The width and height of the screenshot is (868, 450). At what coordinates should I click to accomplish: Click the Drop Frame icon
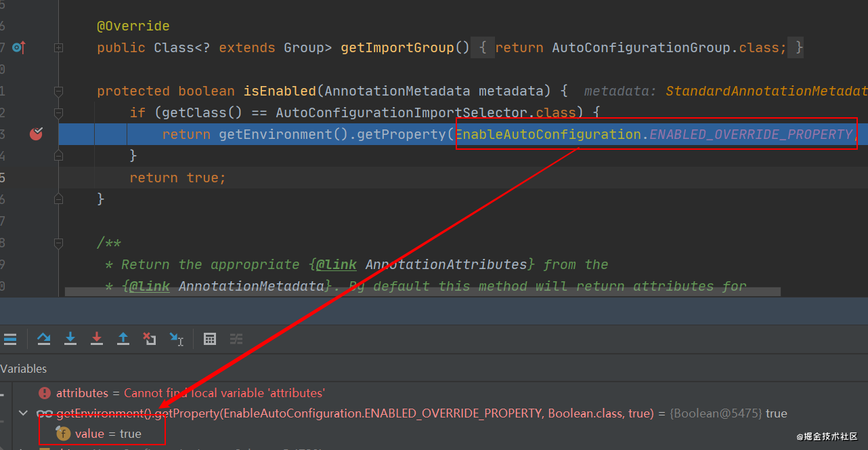[x=150, y=339]
